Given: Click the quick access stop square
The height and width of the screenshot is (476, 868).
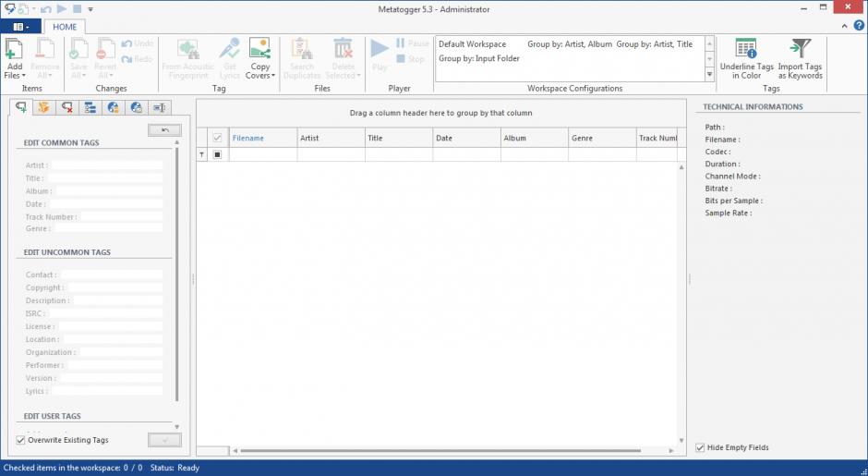Looking at the screenshot, I should tap(78, 9).
